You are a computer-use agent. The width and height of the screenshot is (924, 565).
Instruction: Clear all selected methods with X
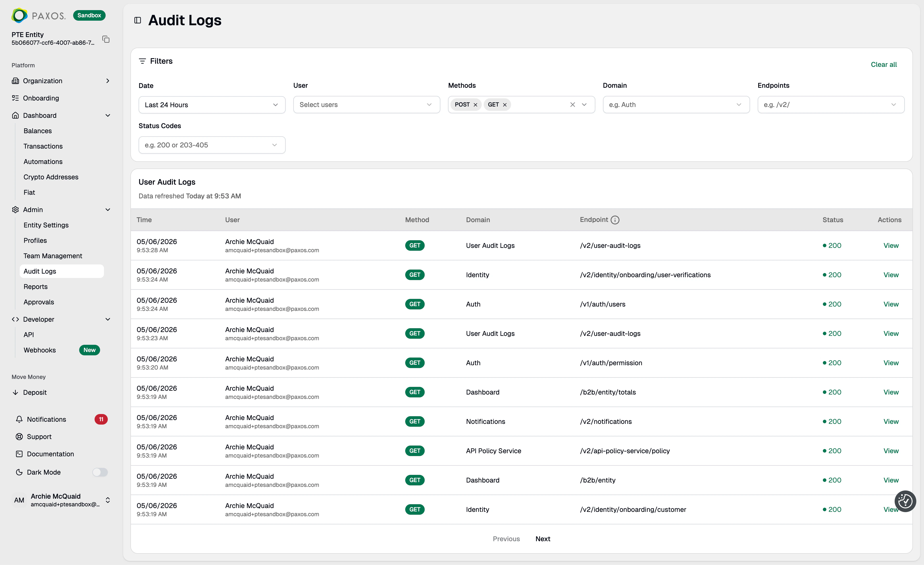pos(573,105)
